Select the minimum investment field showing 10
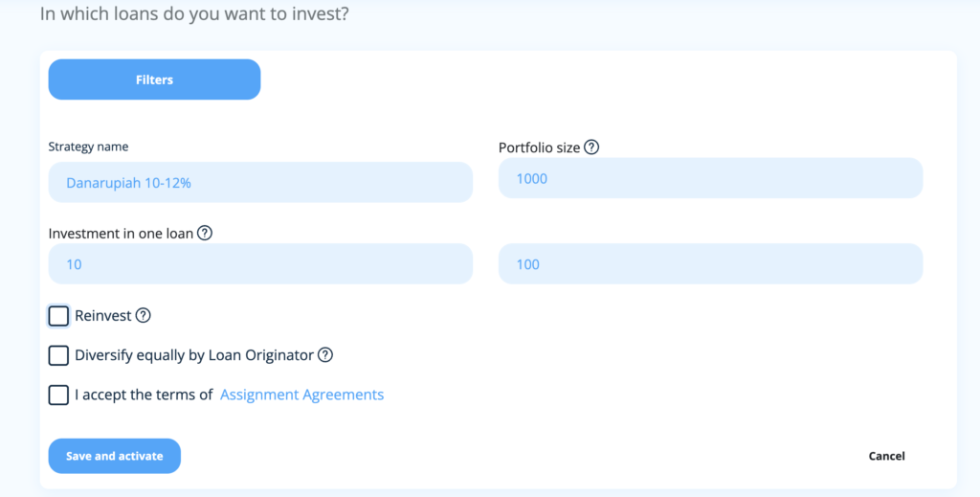The image size is (980, 497). tap(260, 263)
